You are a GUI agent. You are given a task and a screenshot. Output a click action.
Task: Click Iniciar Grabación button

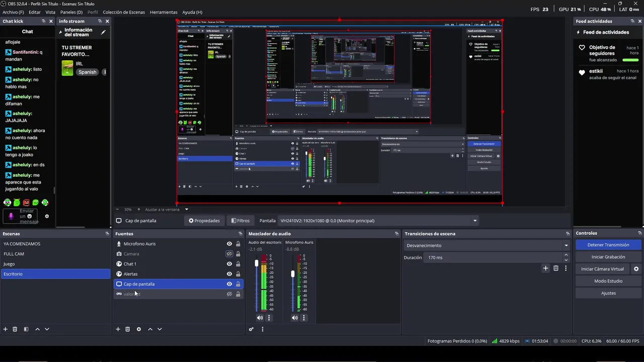[608, 257]
